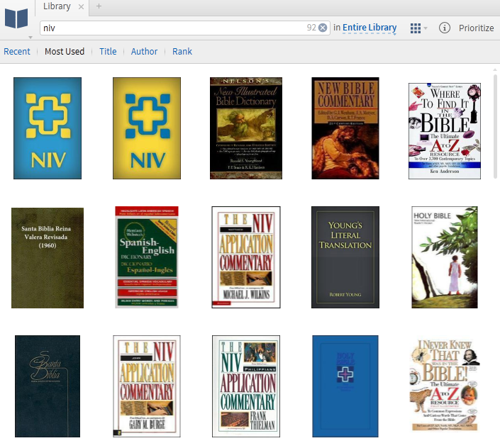Click inside the niv search field
The width and height of the screenshot is (500, 448).
pyautogui.click(x=174, y=28)
